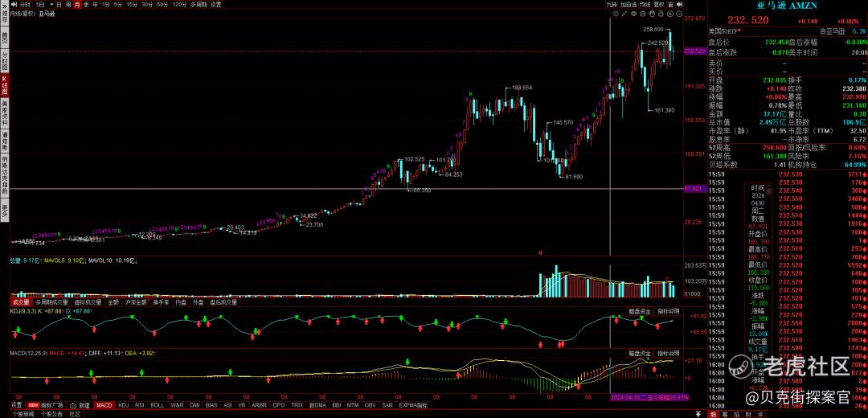Select the BOLL indicator tab
Viewport: 868px width, 418px height.
158,405
